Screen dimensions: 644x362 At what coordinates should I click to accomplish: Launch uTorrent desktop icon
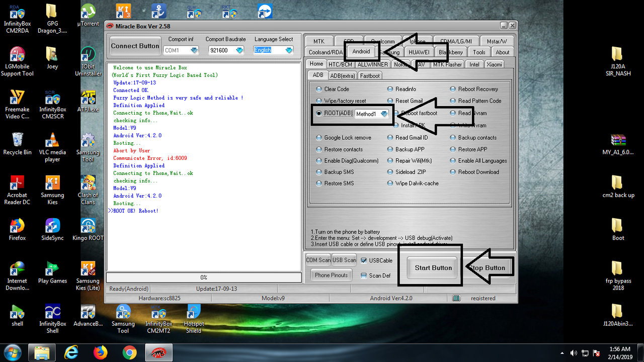[x=88, y=15]
